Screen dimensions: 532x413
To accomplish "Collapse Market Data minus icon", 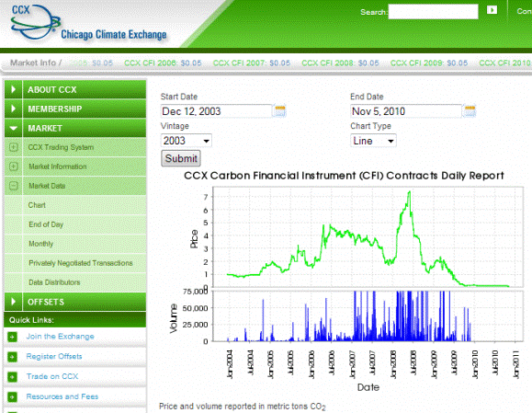I will (x=14, y=186).
